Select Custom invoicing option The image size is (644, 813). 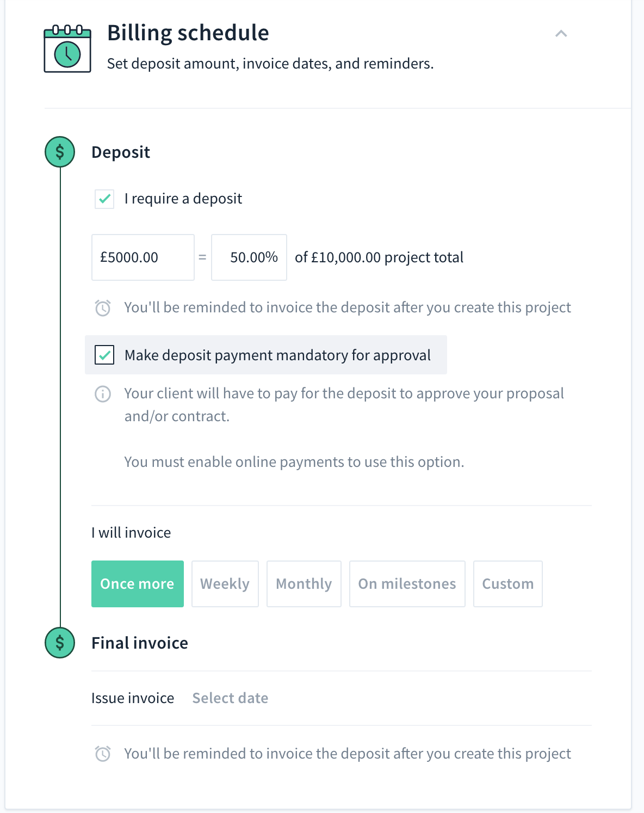tap(508, 584)
